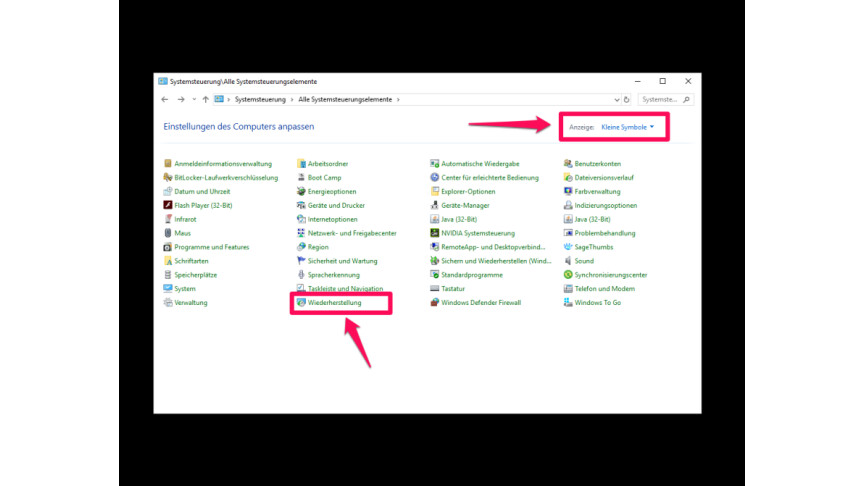864x486 pixels.
Task: Click the Verwaltung icon
Action: click(168, 303)
